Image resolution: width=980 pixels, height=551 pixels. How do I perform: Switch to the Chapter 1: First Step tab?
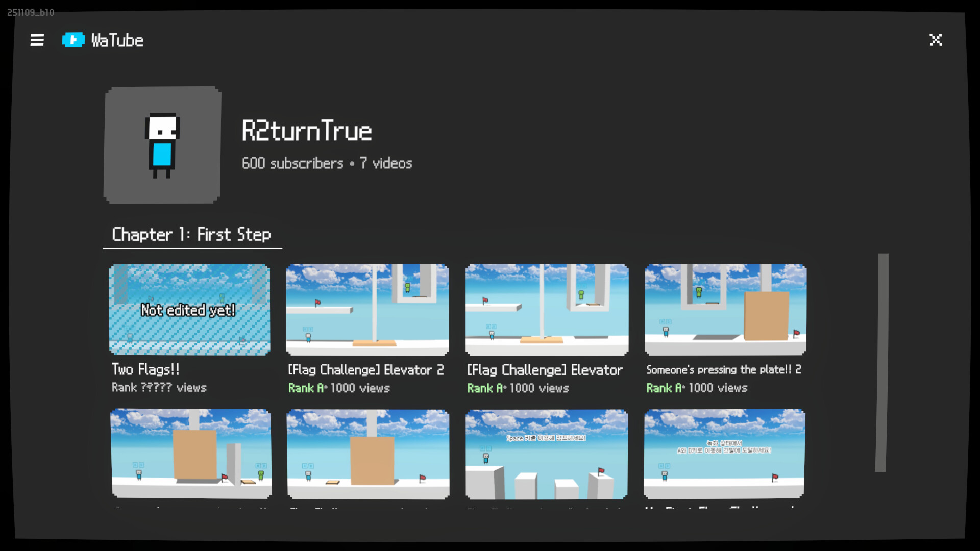coord(192,235)
